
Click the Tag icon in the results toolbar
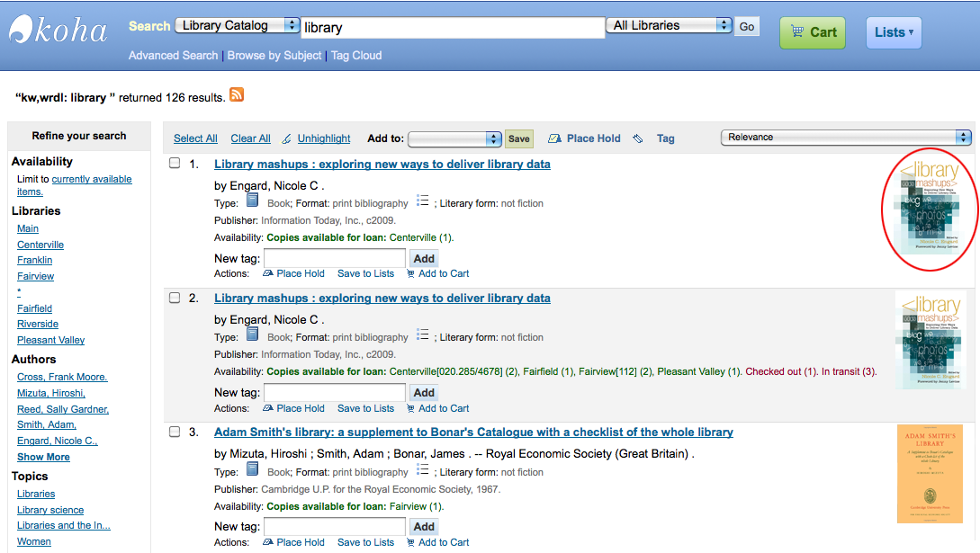pyautogui.click(x=637, y=138)
